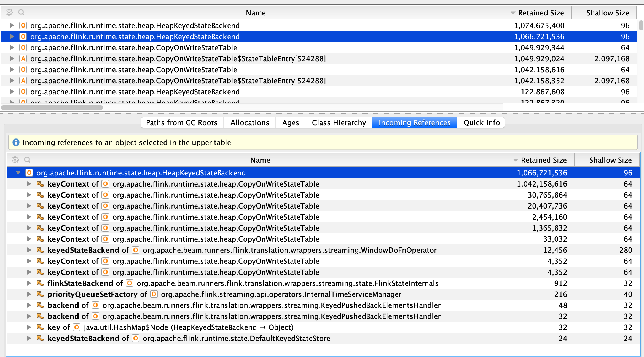Open the Class Hierarchy tab
This screenshot has height=357, width=644.
(x=339, y=122)
